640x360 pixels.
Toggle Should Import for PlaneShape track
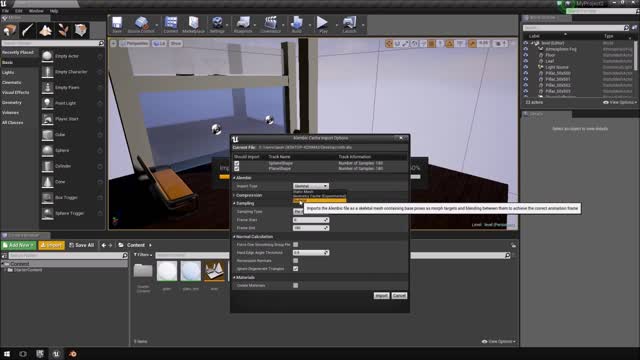(237, 168)
